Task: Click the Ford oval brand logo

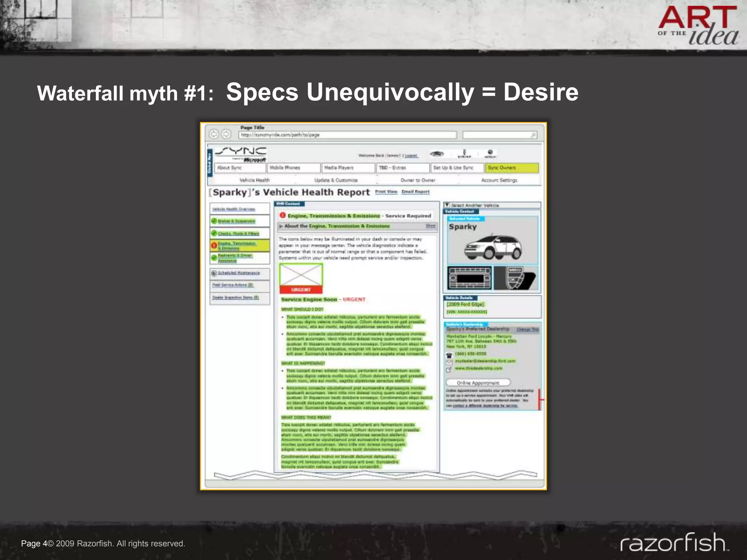Action: [437, 153]
